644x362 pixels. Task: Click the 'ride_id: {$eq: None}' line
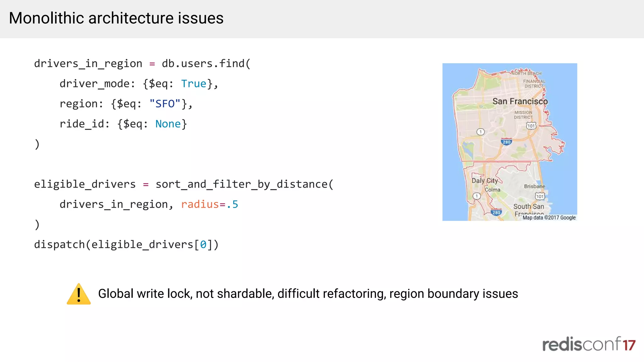pyautogui.click(x=123, y=124)
